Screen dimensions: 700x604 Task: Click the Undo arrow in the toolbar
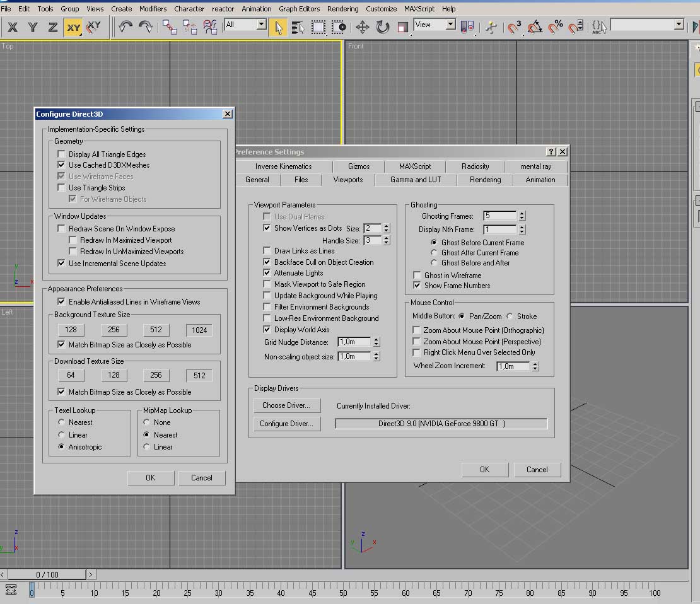coord(125,26)
